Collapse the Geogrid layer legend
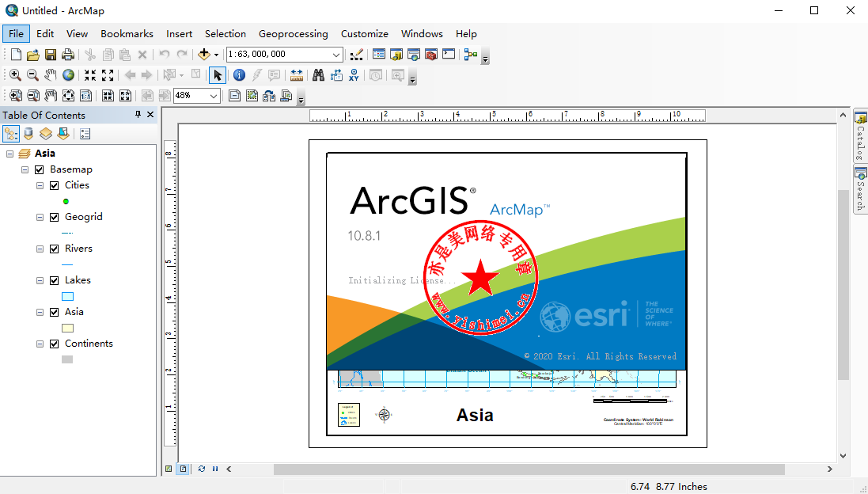 tap(40, 217)
